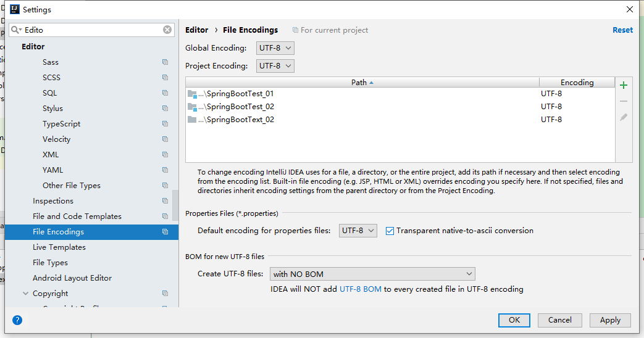Click the minus icon to remove path
644x338 pixels.
point(624,101)
